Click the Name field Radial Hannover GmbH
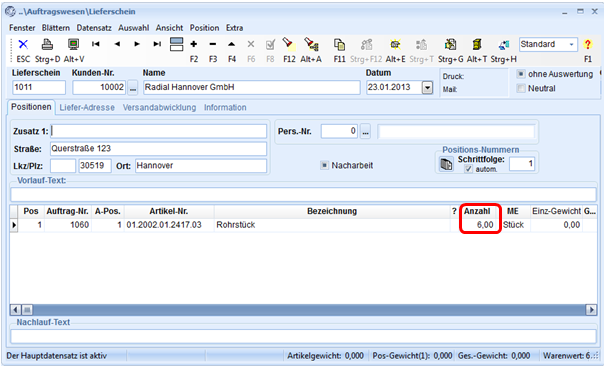Image resolution: width=604 pixels, height=366 pixels. click(x=252, y=87)
